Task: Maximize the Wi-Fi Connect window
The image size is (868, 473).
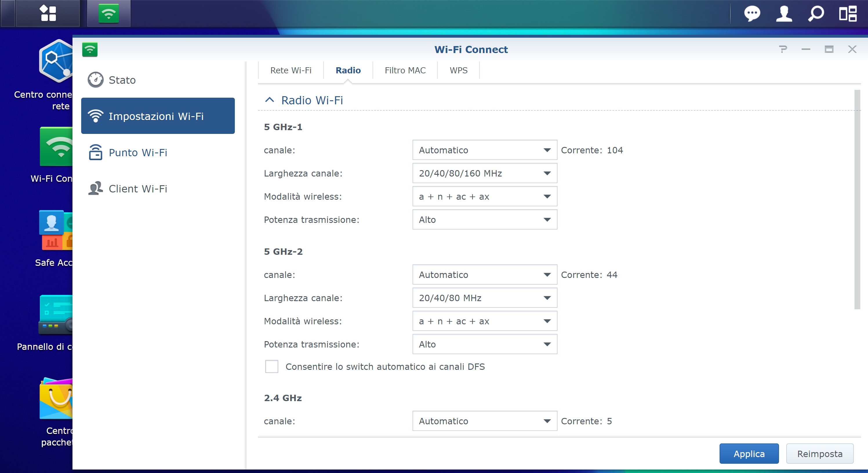Action: click(x=829, y=50)
